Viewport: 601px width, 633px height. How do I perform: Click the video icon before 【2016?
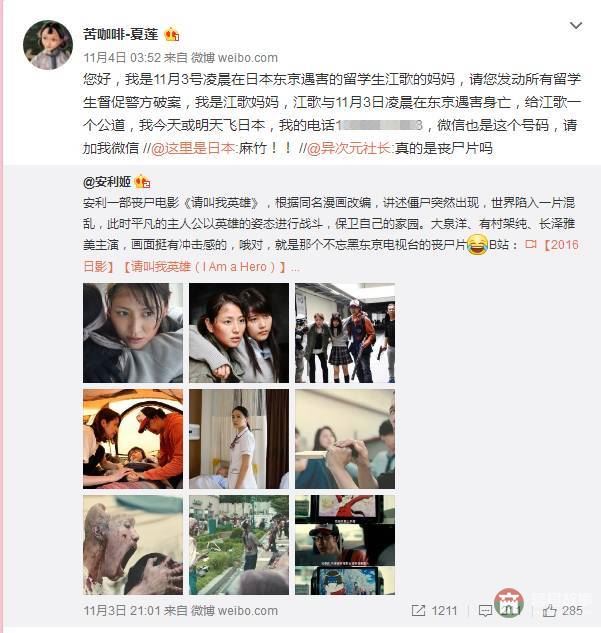coord(531,244)
